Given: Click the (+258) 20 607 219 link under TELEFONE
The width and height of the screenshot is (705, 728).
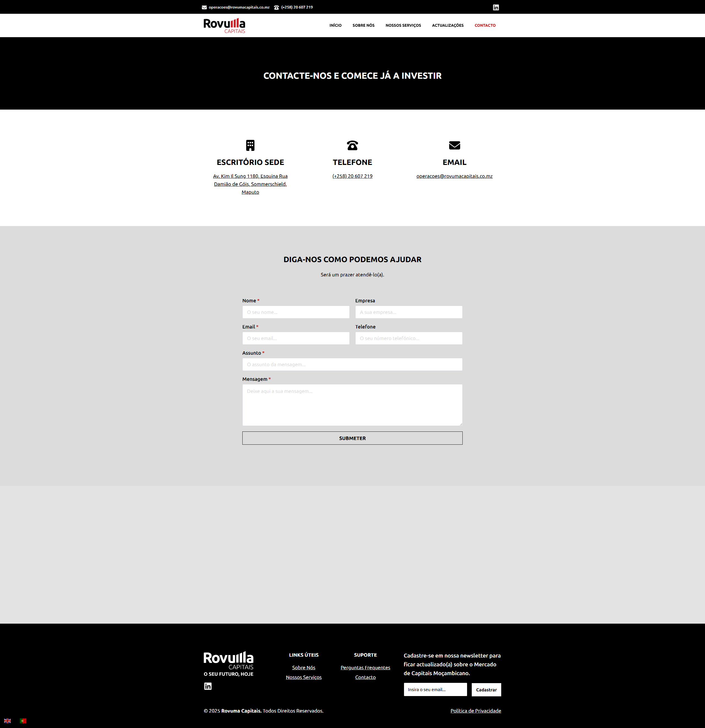Looking at the screenshot, I should [352, 176].
